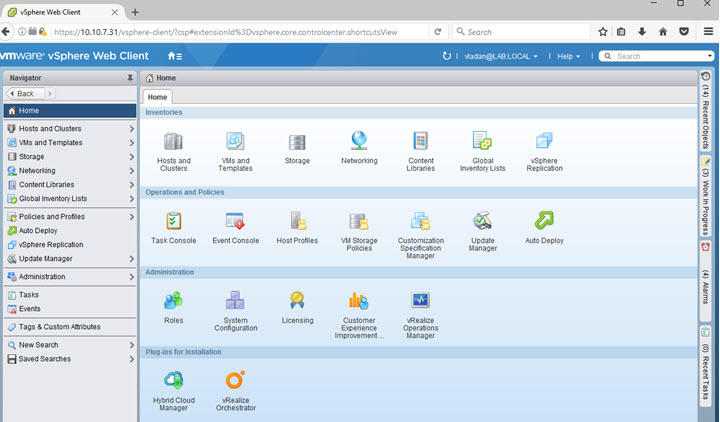Viewport: 720px width, 422px height.
Task: Expand the Hosts and Clusters navigator arrow
Action: [131, 129]
